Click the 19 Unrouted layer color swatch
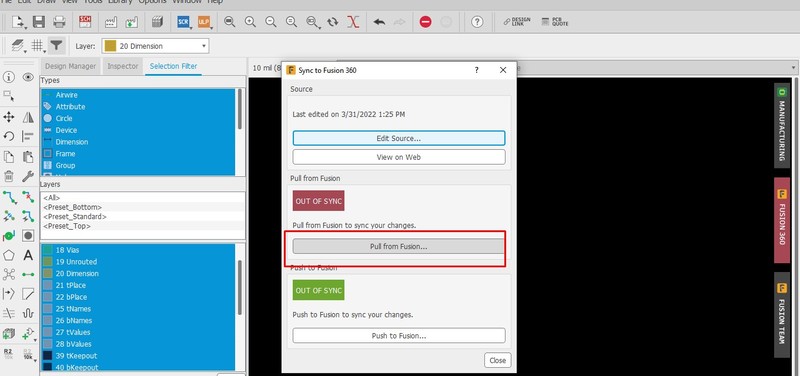Image resolution: width=800 pixels, height=376 pixels. (x=47, y=262)
